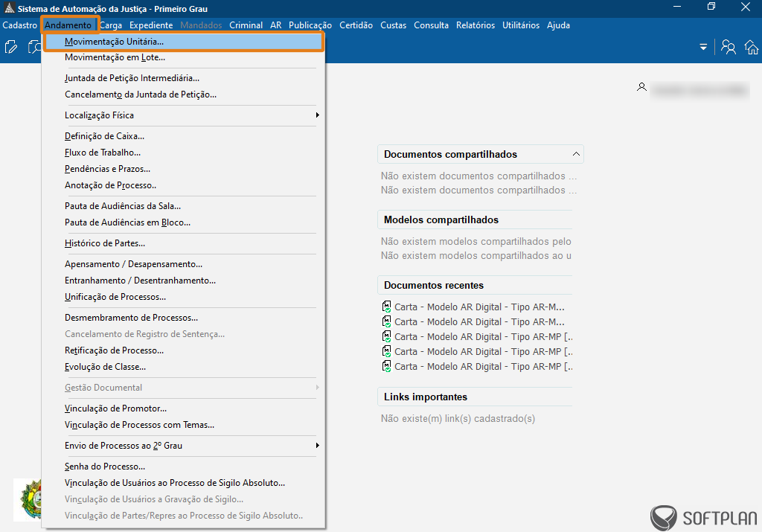Click the users icon in toolbar
The height and width of the screenshot is (532, 762).
coord(728,47)
